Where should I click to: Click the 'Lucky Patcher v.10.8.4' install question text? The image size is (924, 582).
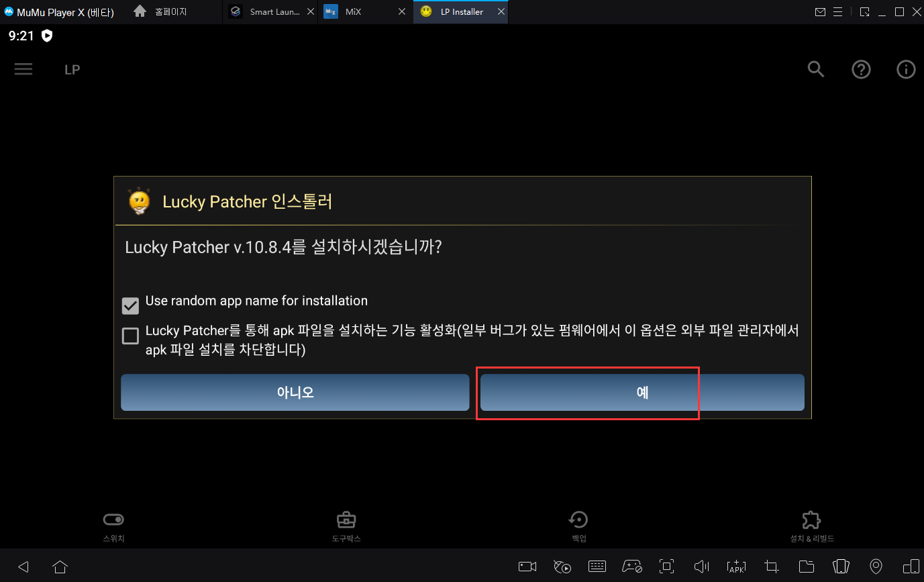tap(283, 247)
